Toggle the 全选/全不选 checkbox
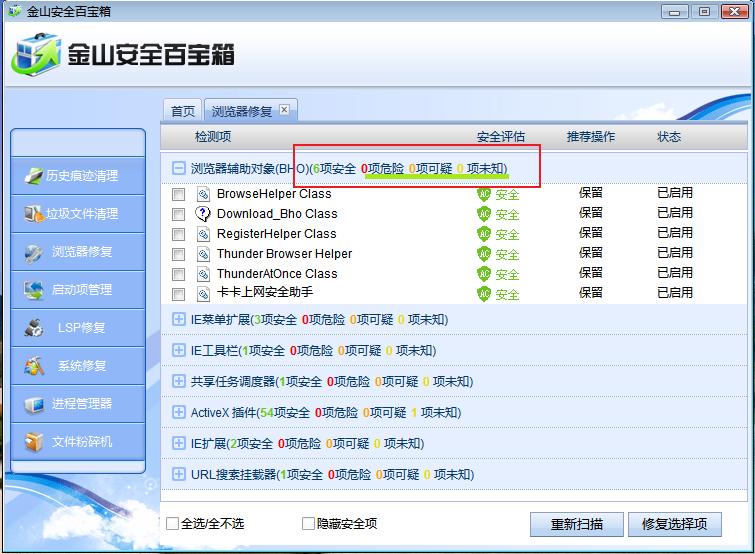The image size is (755, 554). pos(172,523)
